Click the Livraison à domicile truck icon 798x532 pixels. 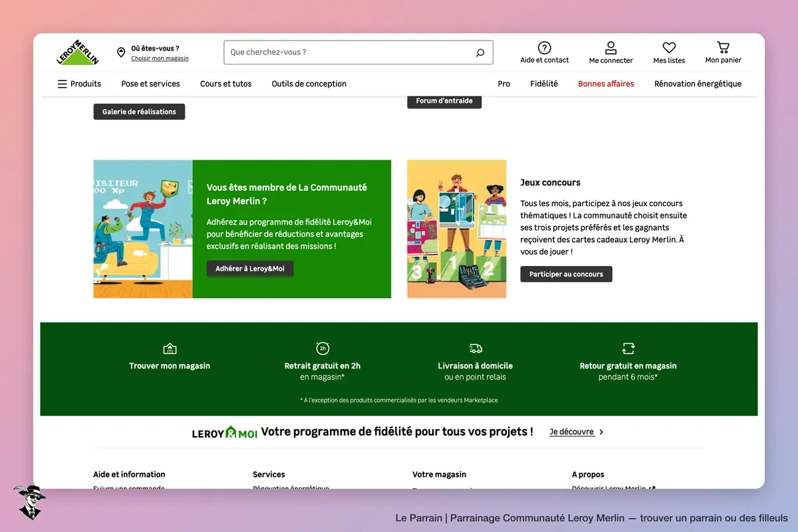(475, 348)
